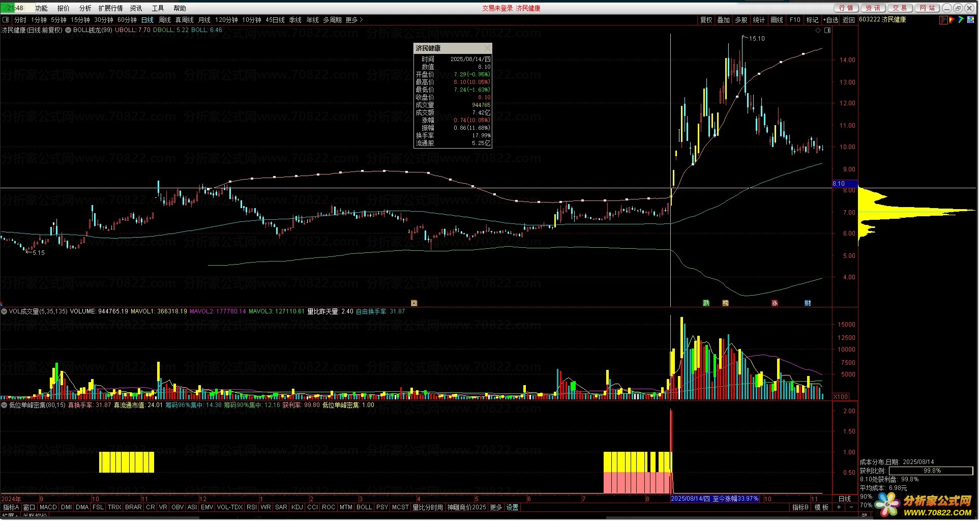
Task: Open the 工具 menu
Action: (158, 8)
